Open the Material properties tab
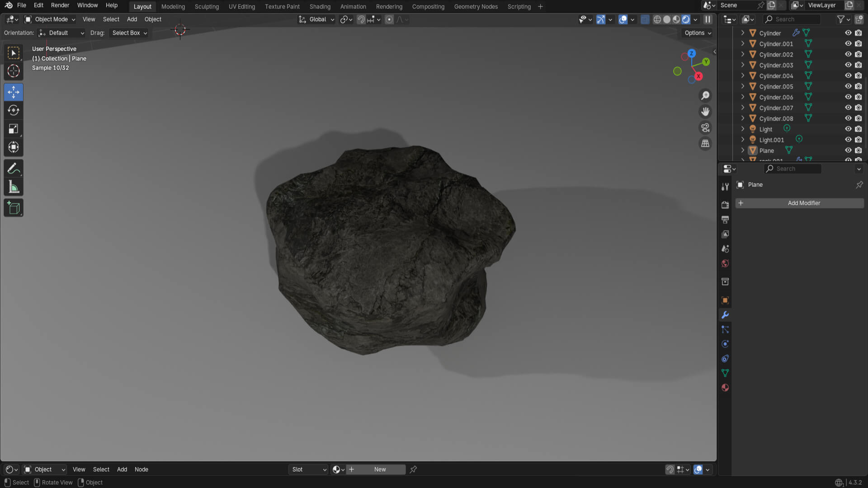Viewport: 868px width, 488px height. coord(725,388)
